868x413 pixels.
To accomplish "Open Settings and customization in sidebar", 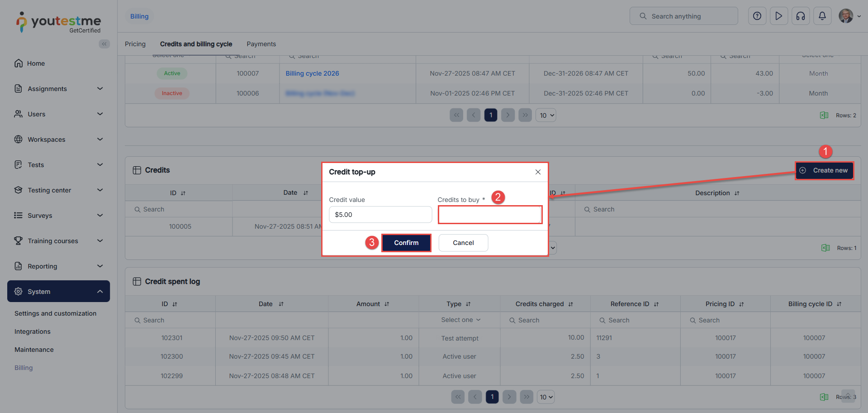I will pos(55,313).
